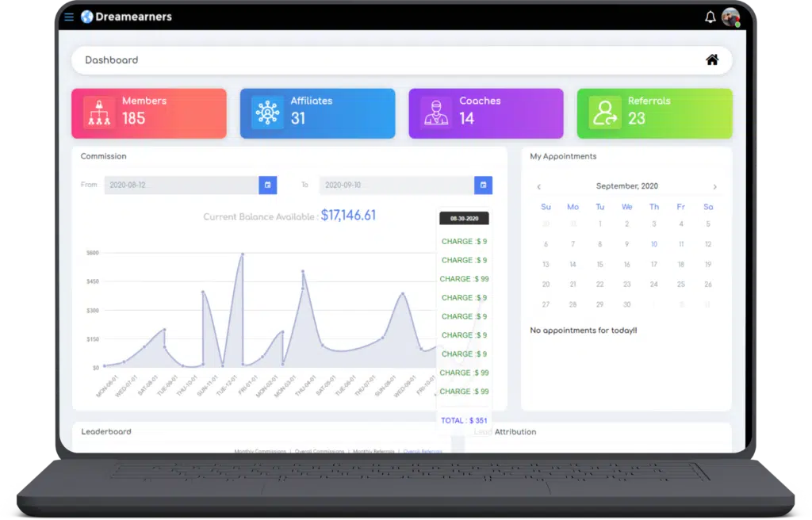The width and height of the screenshot is (812, 520).
Task: Select September 24 in the calendar
Action: pyautogui.click(x=654, y=285)
